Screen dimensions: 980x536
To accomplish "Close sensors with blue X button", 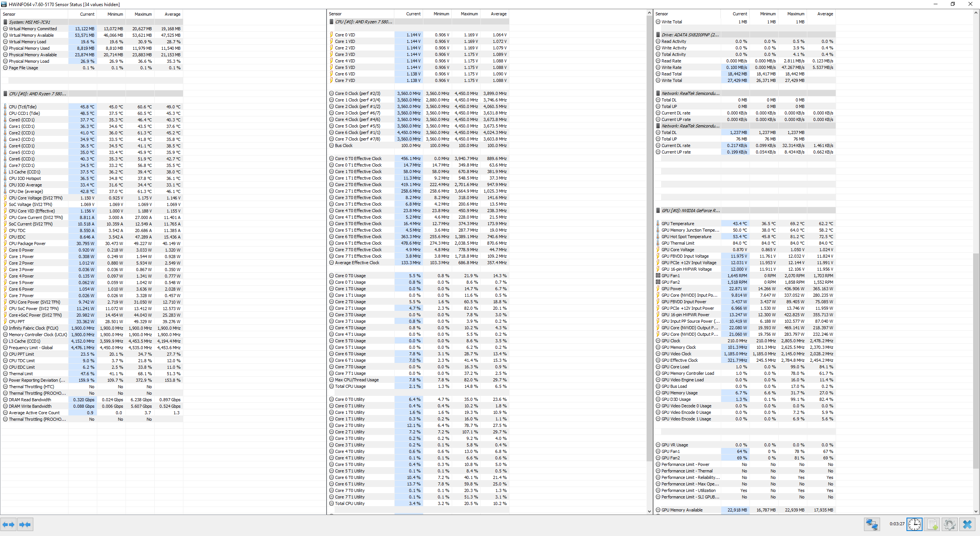I will pos(967,524).
